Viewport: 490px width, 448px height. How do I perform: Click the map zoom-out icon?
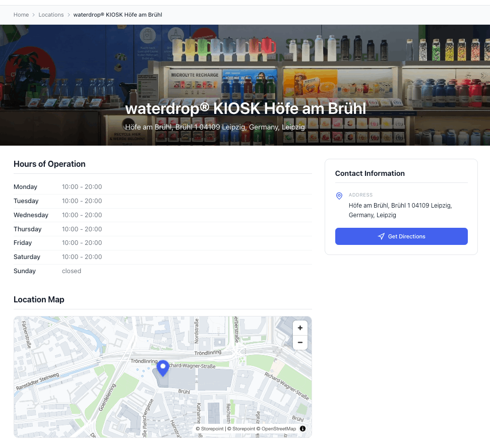tap(300, 343)
